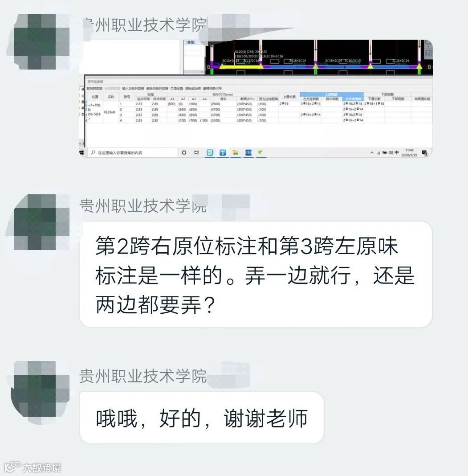Screen dimensions: 468x476
Task: Click 悬臂钢筋代号 toolbar button
Action: click(212, 88)
